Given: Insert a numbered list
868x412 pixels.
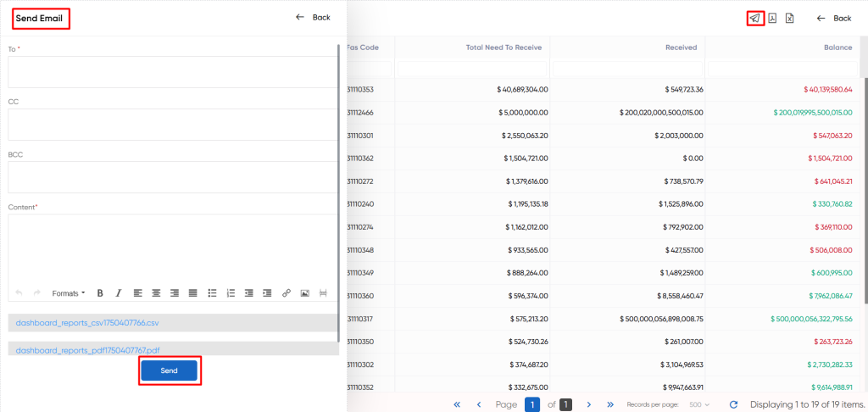Looking at the screenshot, I should pos(231,293).
